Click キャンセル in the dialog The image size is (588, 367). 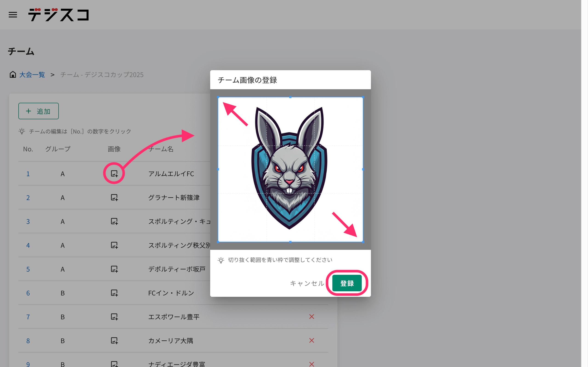tap(307, 283)
